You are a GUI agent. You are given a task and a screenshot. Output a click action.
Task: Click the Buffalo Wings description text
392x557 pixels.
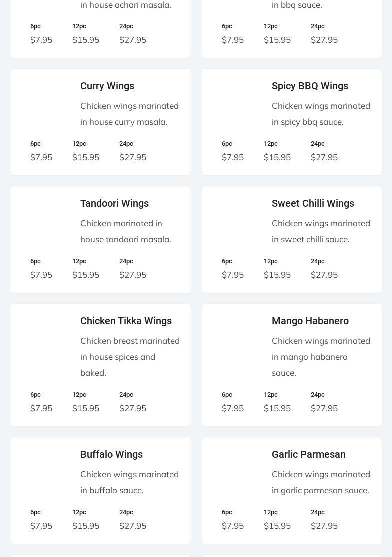click(x=129, y=482)
